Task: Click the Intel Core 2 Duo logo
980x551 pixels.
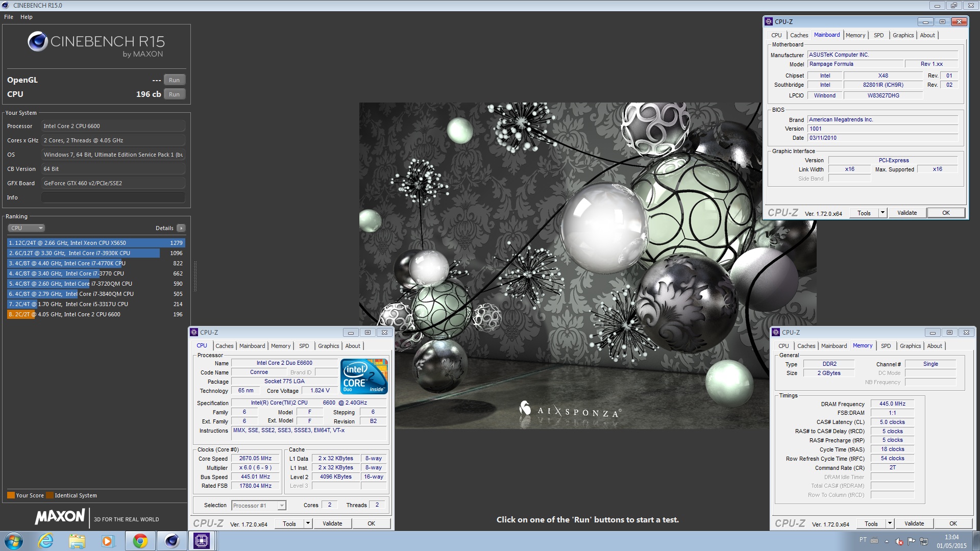Action: (364, 377)
